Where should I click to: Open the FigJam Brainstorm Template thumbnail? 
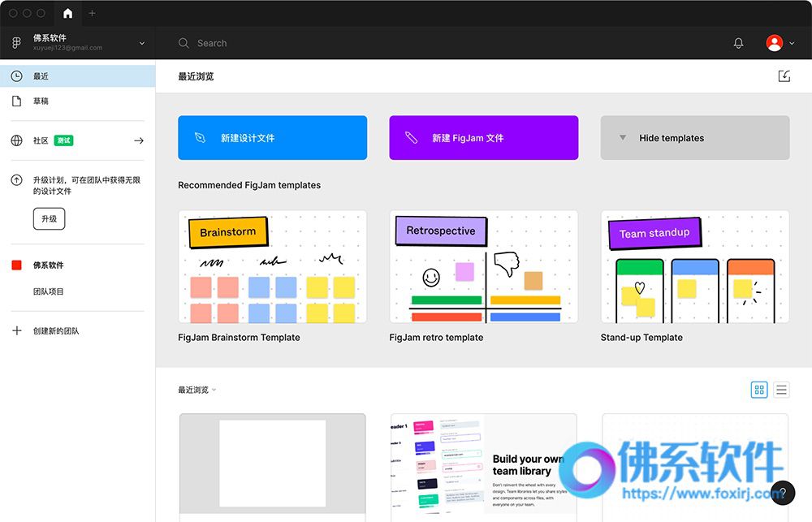(x=272, y=266)
